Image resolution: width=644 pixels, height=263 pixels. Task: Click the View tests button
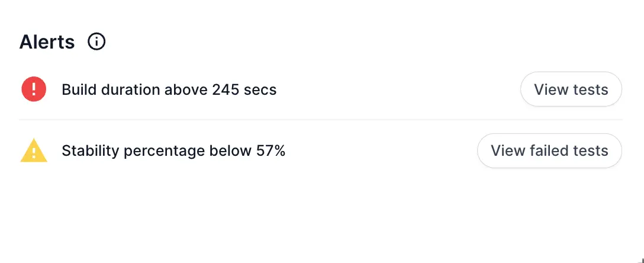pyautogui.click(x=571, y=89)
